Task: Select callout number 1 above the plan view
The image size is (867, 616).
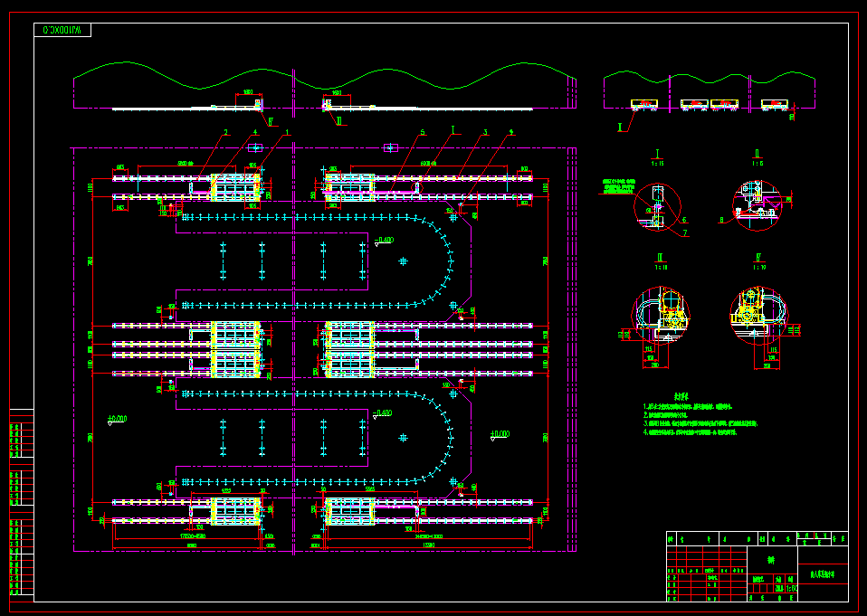Action: [288, 132]
